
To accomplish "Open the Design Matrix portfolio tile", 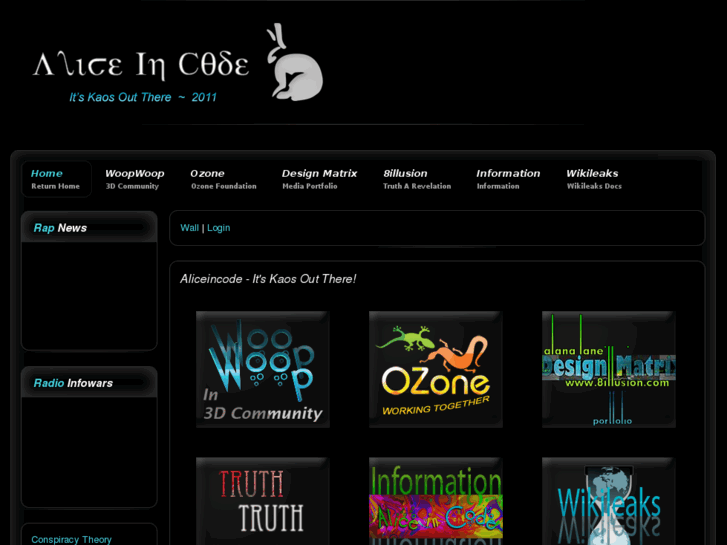I will 609,369.
